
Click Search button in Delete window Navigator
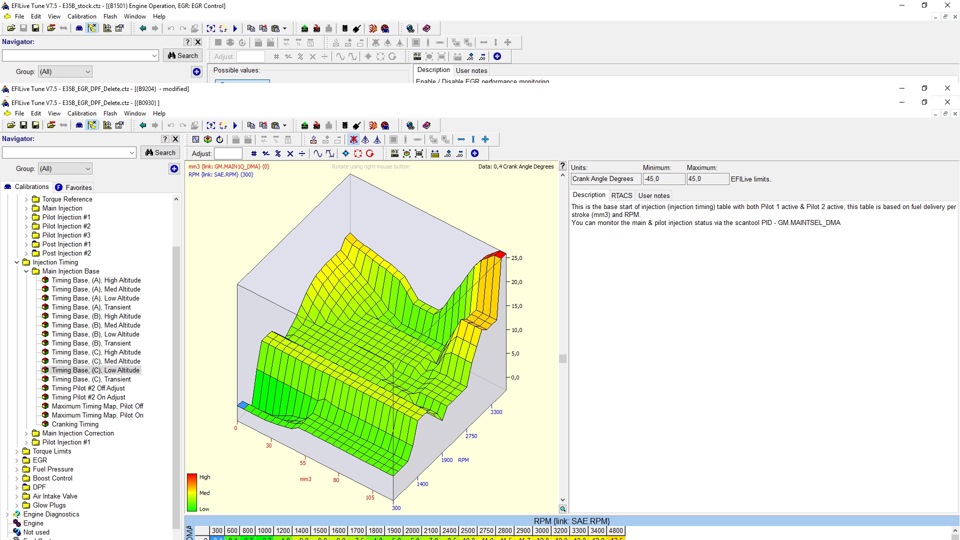[x=160, y=152]
